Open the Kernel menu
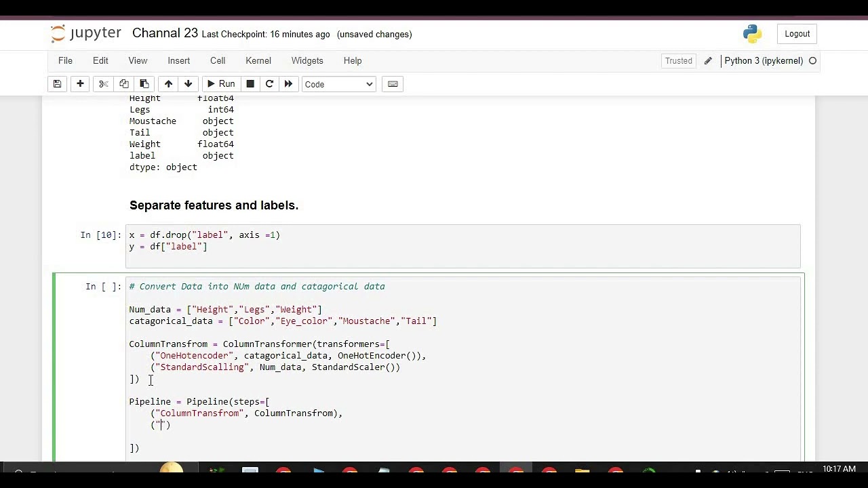868x488 pixels. pos(258,60)
